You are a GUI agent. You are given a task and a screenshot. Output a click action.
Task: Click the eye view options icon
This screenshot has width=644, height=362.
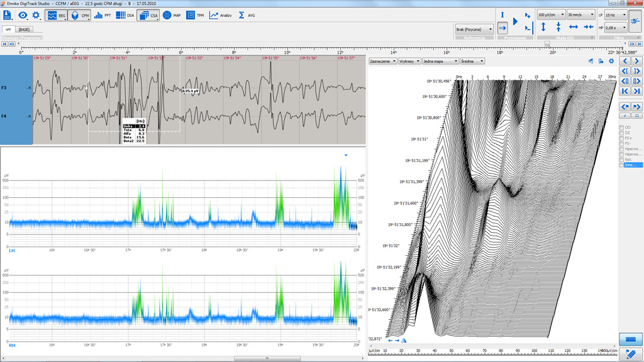click(23, 15)
